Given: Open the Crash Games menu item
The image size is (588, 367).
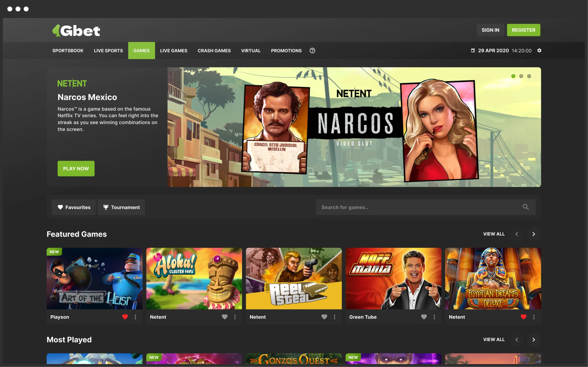Looking at the screenshot, I should pyautogui.click(x=214, y=50).
